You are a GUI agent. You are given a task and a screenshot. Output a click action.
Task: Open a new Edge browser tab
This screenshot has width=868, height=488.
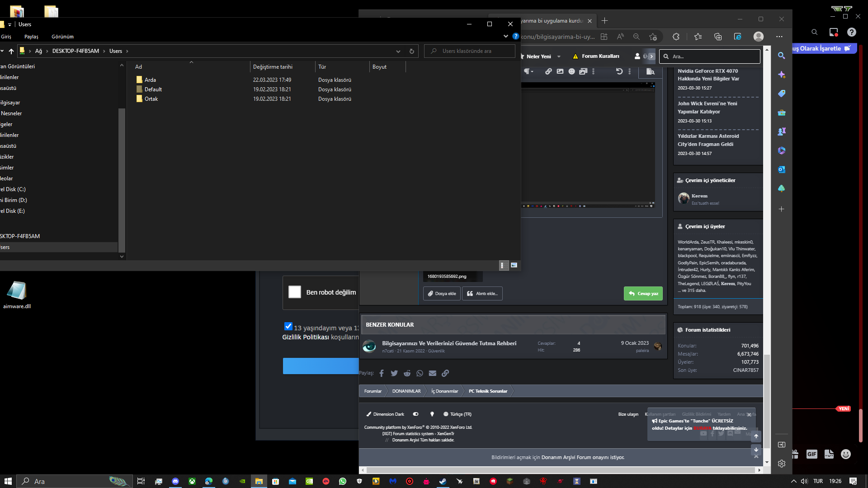click(605, 21)
